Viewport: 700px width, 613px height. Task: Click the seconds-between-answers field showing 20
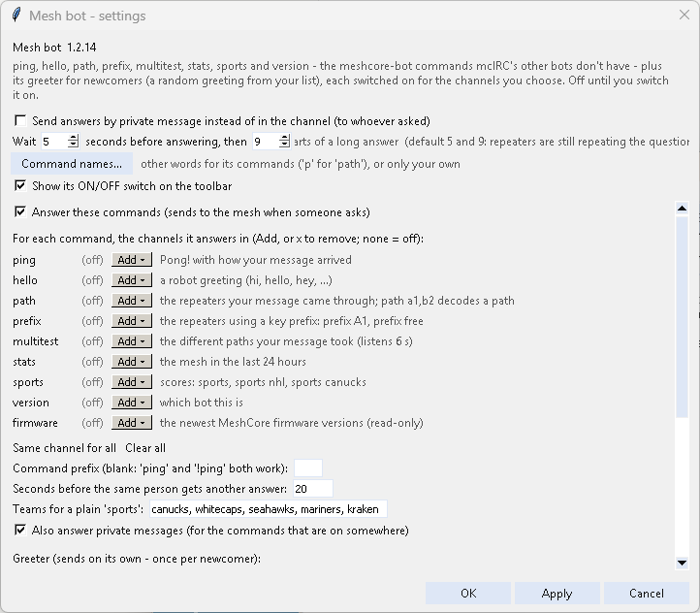coord(312,489)
